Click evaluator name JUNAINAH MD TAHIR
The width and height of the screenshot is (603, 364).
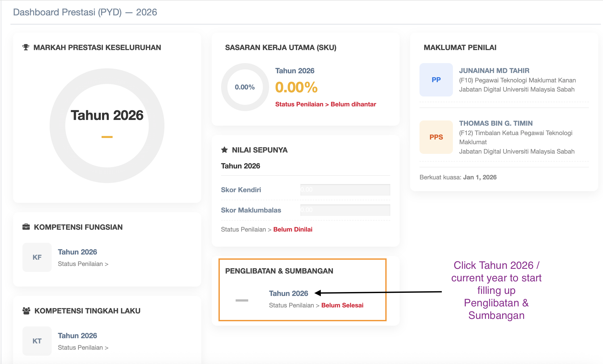494,71
